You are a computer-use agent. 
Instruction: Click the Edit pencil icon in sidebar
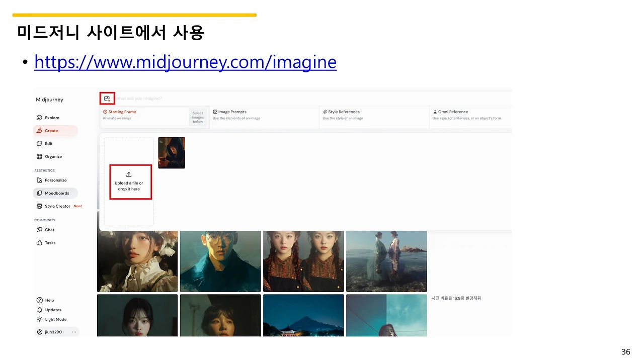click(x=40, y=143)
